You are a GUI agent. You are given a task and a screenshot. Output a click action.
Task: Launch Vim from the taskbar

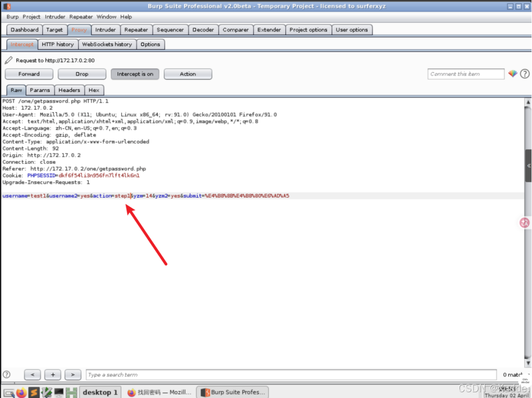[x=47, y=392]
